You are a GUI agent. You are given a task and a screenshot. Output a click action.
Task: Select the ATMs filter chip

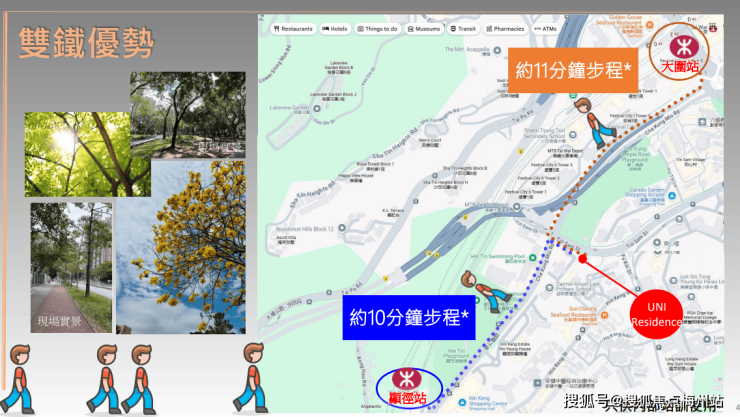coord(545,29)
